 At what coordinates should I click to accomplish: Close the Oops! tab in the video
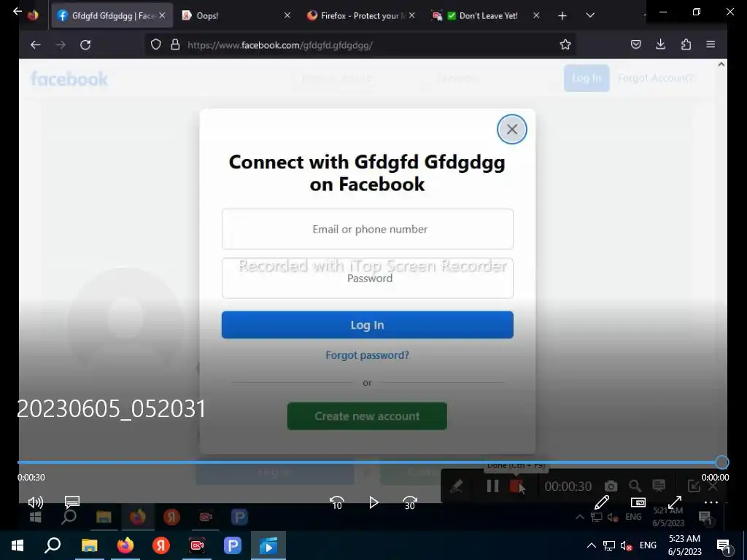[287, 16]
